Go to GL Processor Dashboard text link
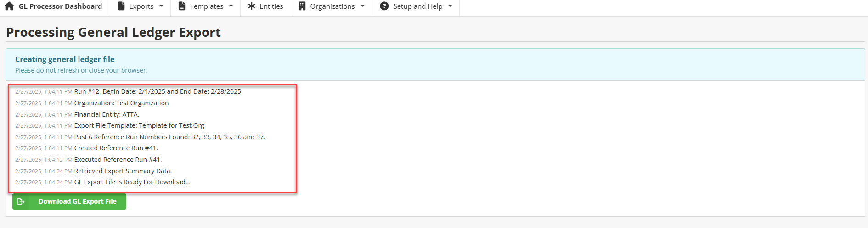The width and height of the screenshot is (868, 228). [x=60, y=6]
